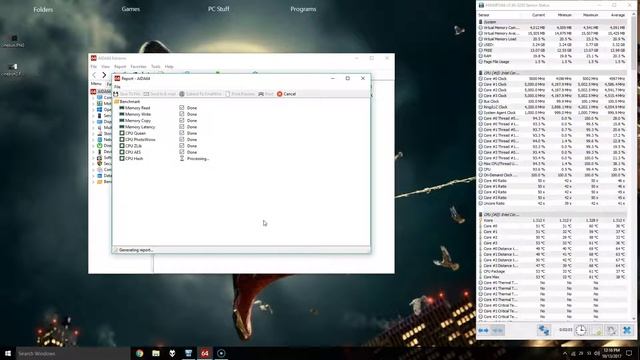
Task: Switch to the Menu tab in AIDA64 sidebar
Action: click(x=96, y=84)
